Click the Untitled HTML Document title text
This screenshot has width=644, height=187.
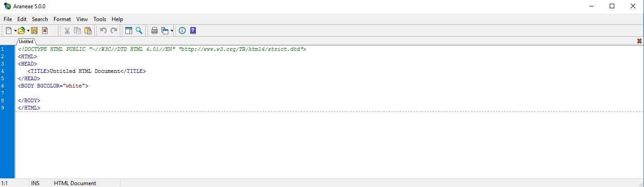point(85,71)
